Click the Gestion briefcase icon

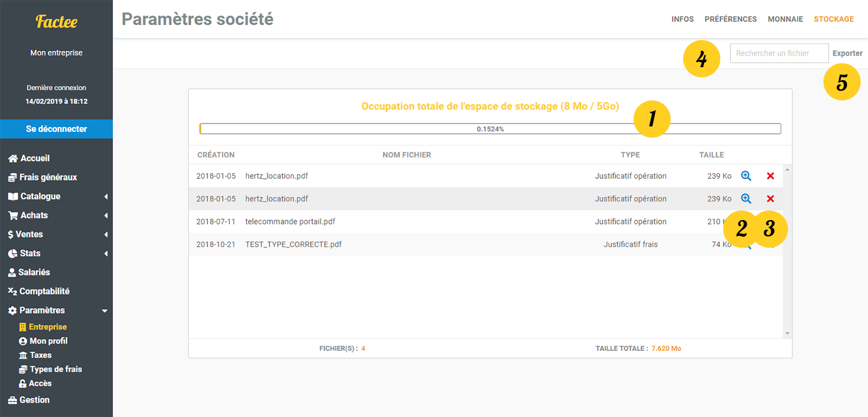[12, 400]
